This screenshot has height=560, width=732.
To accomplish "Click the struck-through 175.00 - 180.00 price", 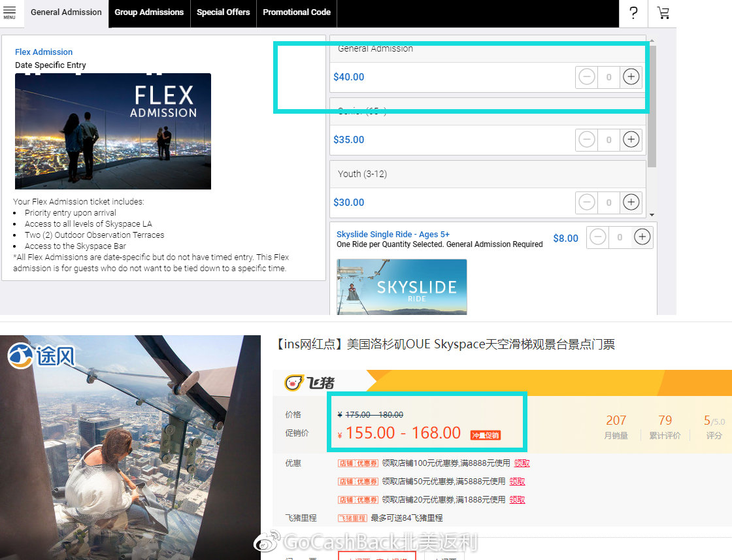I will (374, 414).
